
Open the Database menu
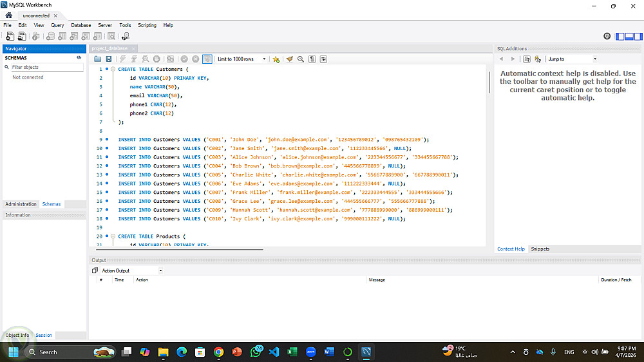(80, 25)
